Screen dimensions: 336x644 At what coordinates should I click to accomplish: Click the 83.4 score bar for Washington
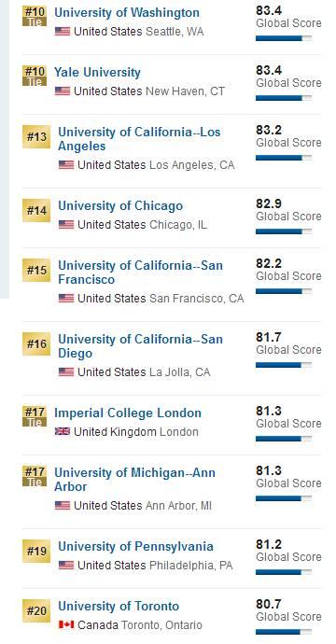[x=284, y=38]
